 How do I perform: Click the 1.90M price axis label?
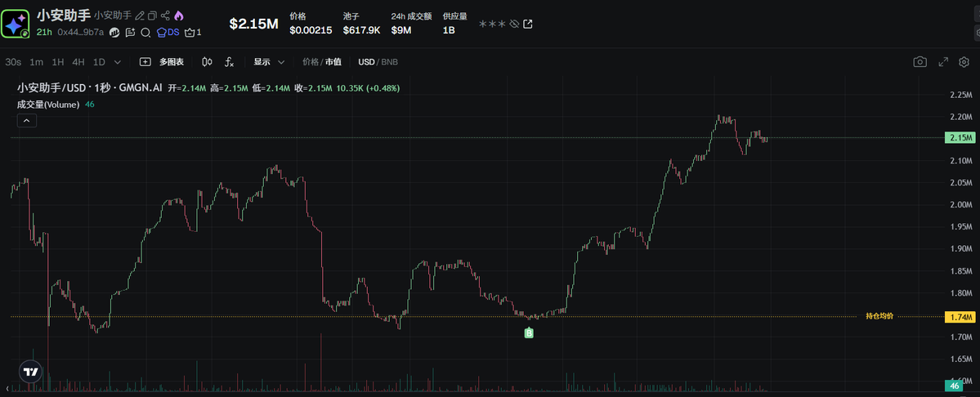960,248
